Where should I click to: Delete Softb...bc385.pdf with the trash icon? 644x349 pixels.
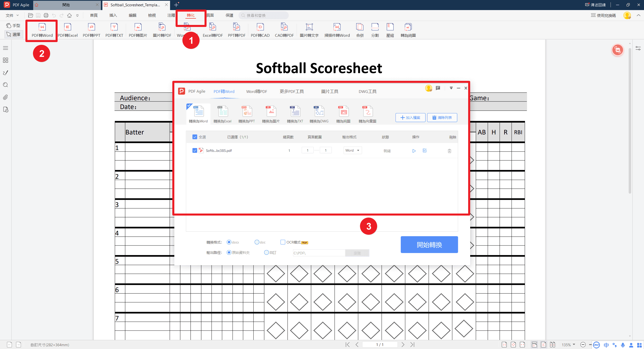(450, 151)
